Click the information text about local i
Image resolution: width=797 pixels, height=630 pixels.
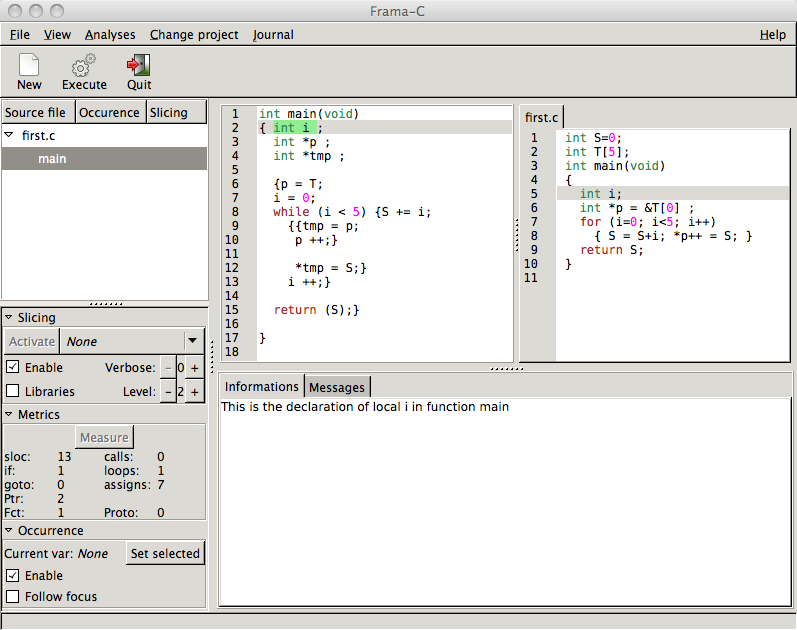(x=365, y=407)
